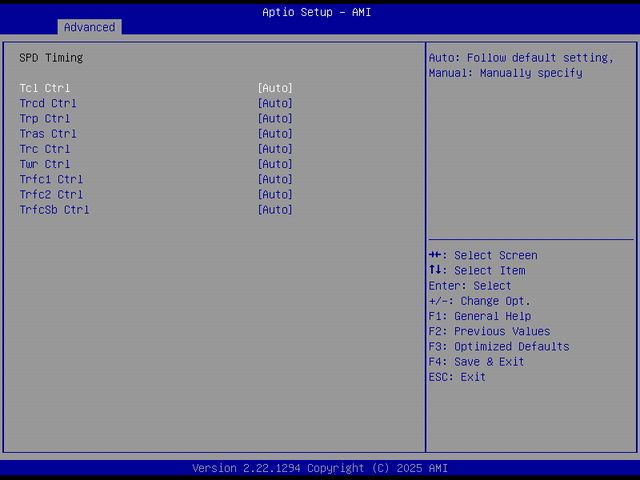The image size is (640, 480).
Task: Select the Tcl Ctrl setting label
Action: (45, 88)
